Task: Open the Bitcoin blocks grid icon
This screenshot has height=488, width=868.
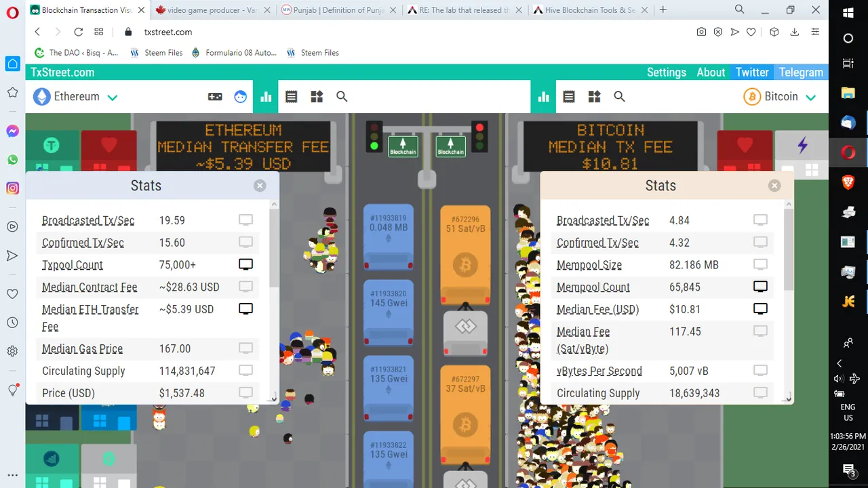Action: point(594,97)
